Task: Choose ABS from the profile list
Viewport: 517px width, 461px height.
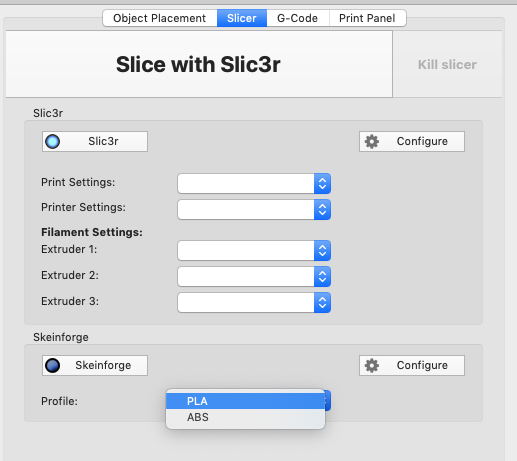Action: tap(245, 417)
